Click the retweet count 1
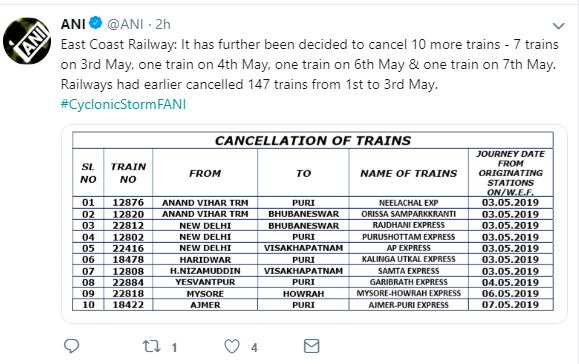 [174, 347]
